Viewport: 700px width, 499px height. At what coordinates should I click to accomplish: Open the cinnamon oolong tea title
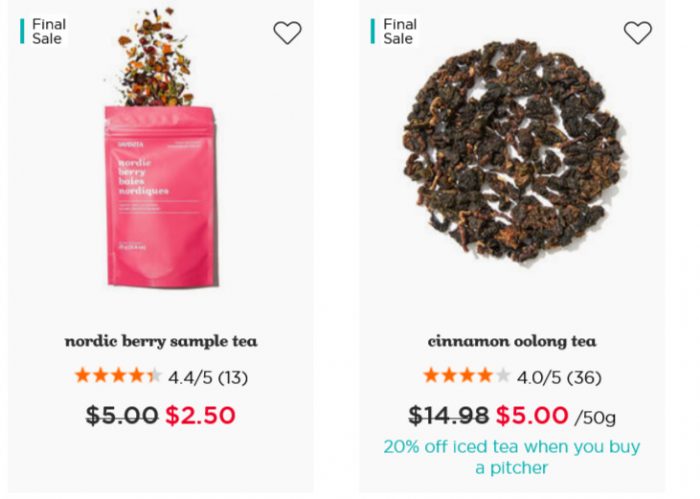pos(512,341)
